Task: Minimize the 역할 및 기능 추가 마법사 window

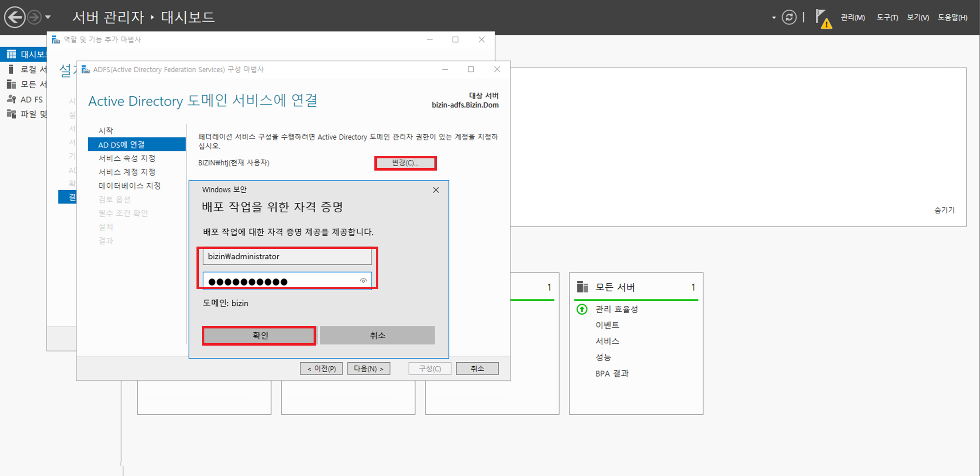Action: tap(430, 40)
